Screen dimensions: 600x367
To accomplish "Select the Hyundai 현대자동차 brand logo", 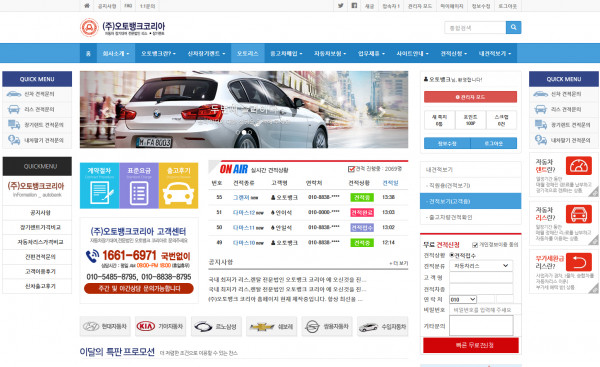I will (105, 326).
